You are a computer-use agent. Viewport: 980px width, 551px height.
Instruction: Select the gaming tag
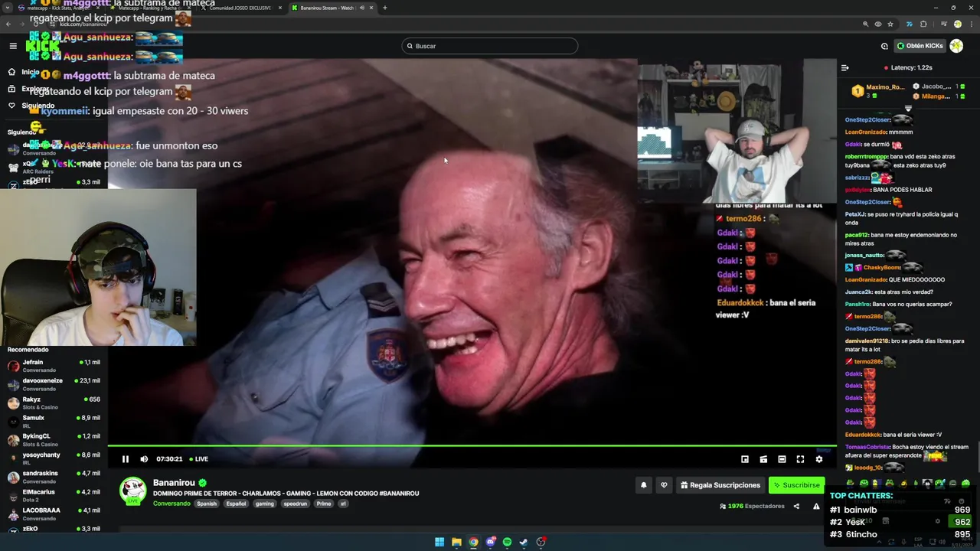[x=264, y=504]
